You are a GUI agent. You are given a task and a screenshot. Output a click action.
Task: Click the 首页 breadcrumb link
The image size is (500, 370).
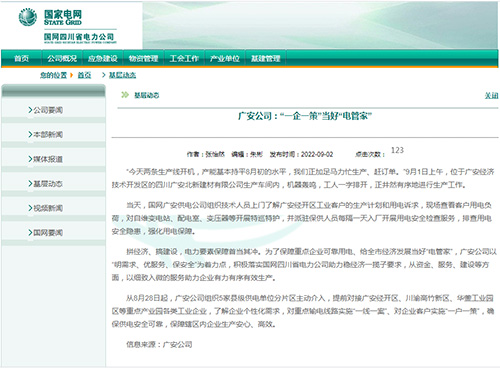pyautogui.click(x=84, y=75)
